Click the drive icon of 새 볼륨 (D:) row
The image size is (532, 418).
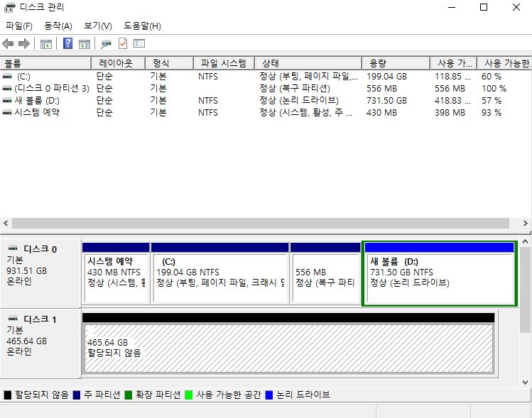7,100
